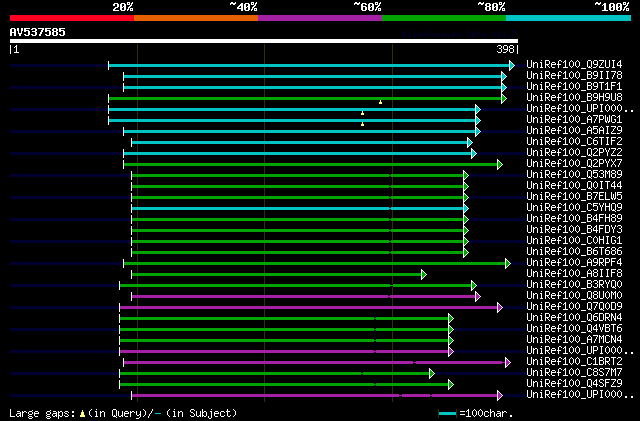This screenshot has width=640, height=421.
Task: Click arrowhead ending the Q6DRN4 alignment
Action: point(451,319)
